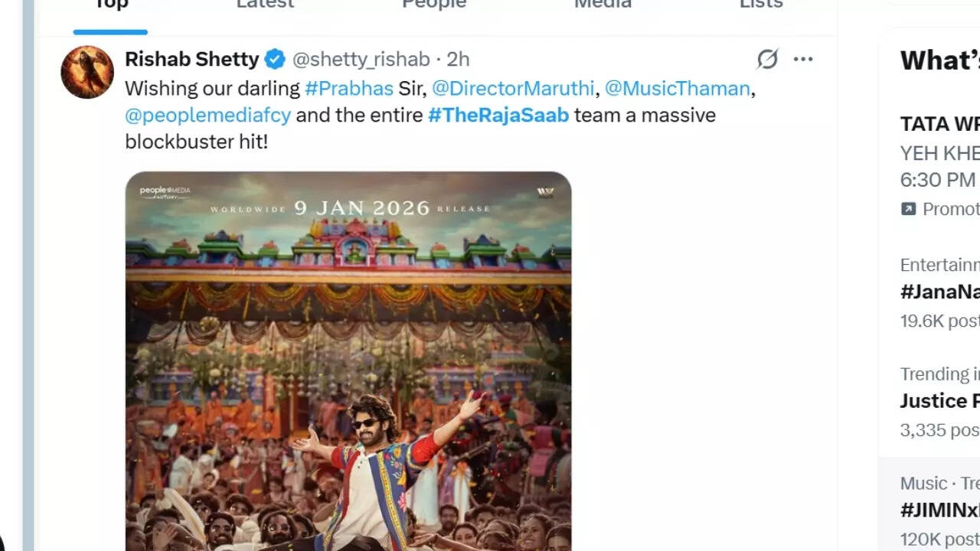
Task: Open the Justice trending topic
Action: pyautogui.click(x=940, y=401)
